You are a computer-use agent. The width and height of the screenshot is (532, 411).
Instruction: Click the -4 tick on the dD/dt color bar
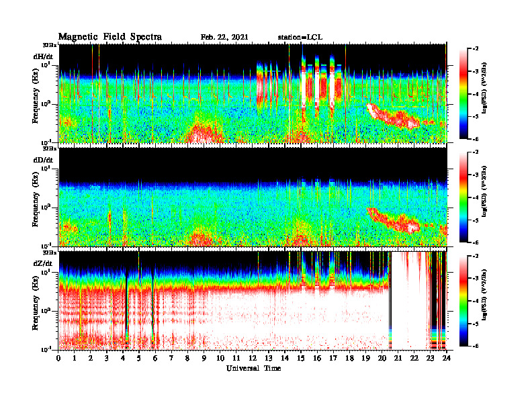(475, 197)
